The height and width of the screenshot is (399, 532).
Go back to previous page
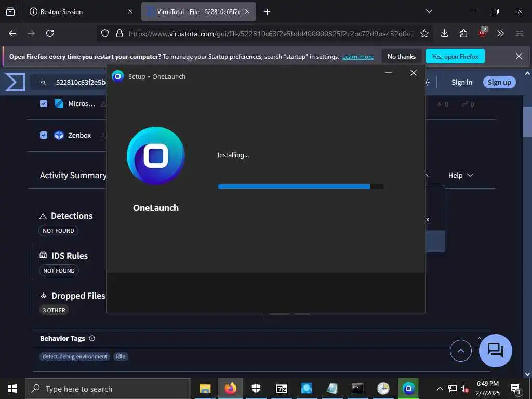12,33
